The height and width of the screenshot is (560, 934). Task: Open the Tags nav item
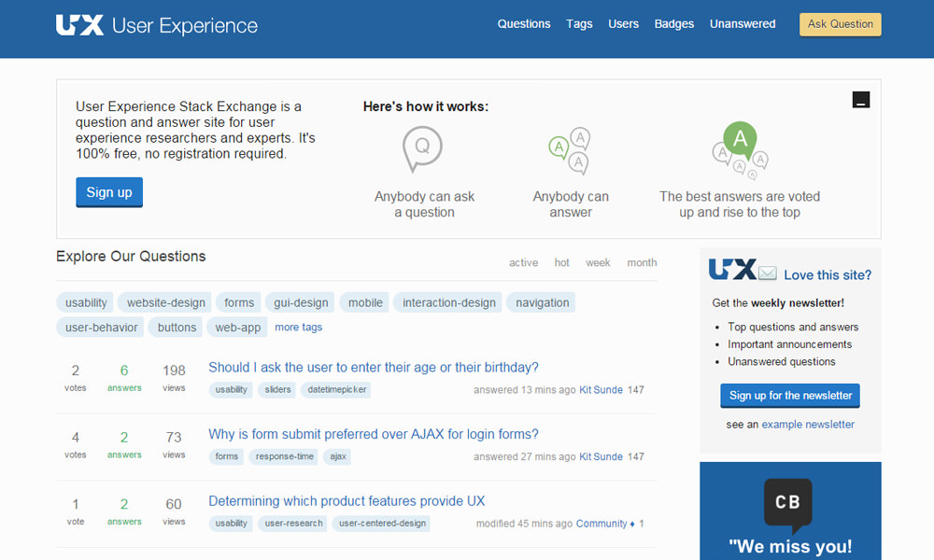pyautogui.click(x=579, y=24)
